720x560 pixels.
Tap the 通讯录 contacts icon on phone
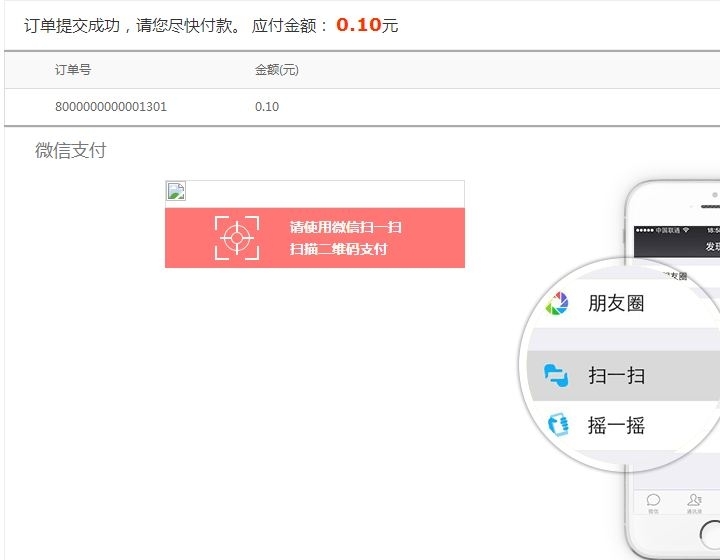pyautogui.click(x=694, y=499)
